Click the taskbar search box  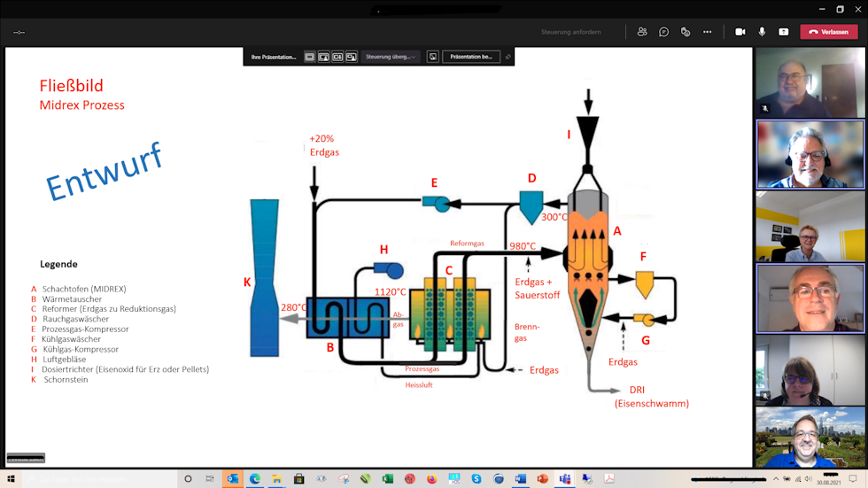point(99,478)
